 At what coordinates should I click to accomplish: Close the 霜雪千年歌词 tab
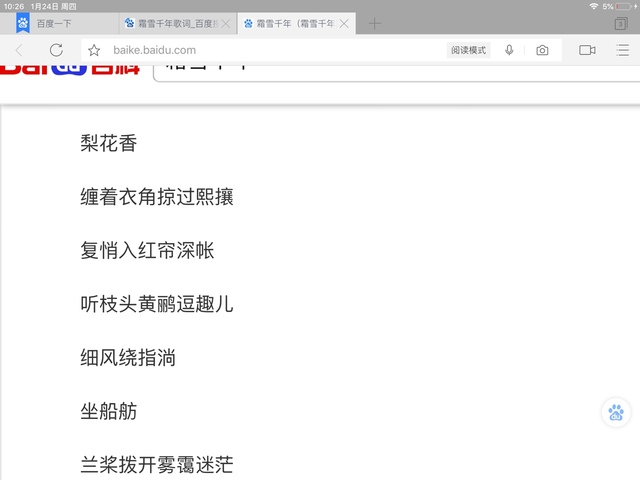(x=225, y=23)
